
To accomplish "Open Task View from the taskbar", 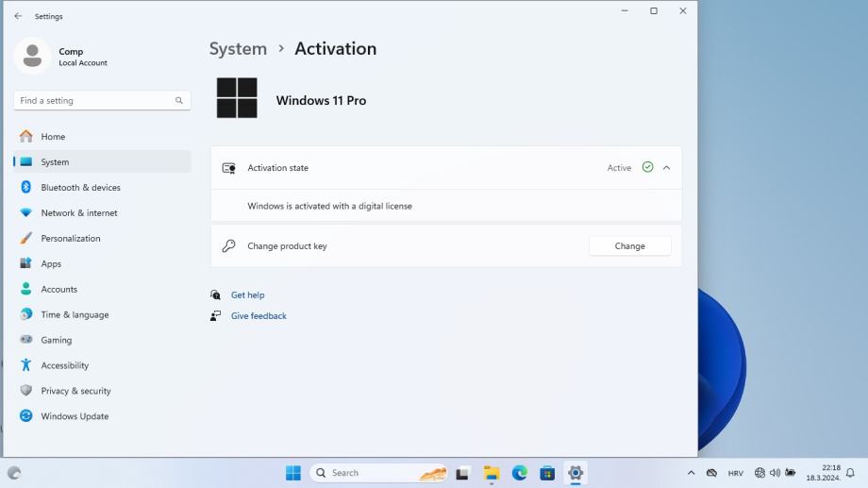I will point(462,473).
